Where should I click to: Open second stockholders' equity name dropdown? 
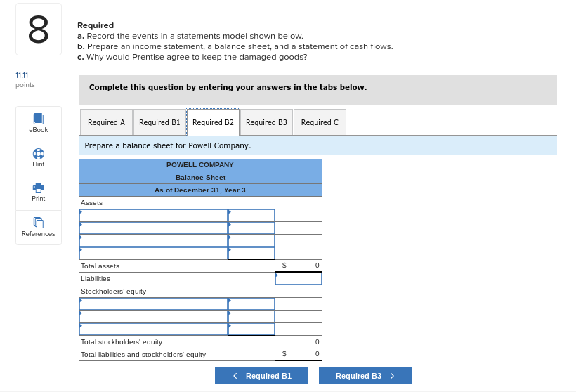(x=154, y=316)
